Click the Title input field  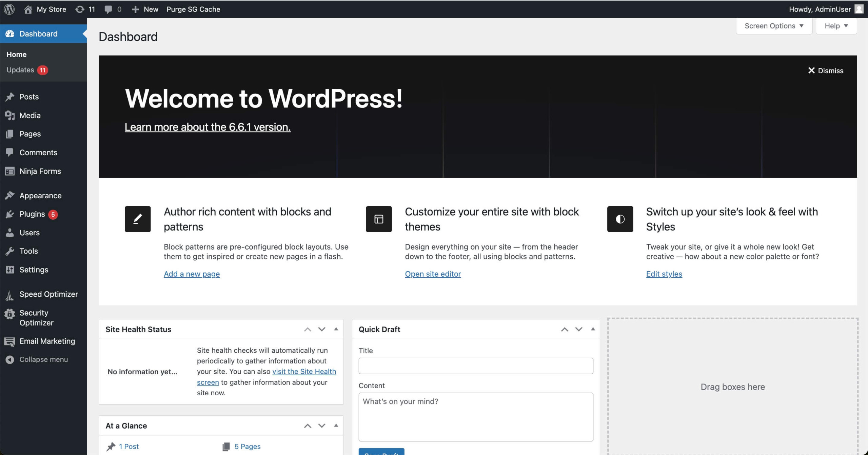(x=476, y=365)
